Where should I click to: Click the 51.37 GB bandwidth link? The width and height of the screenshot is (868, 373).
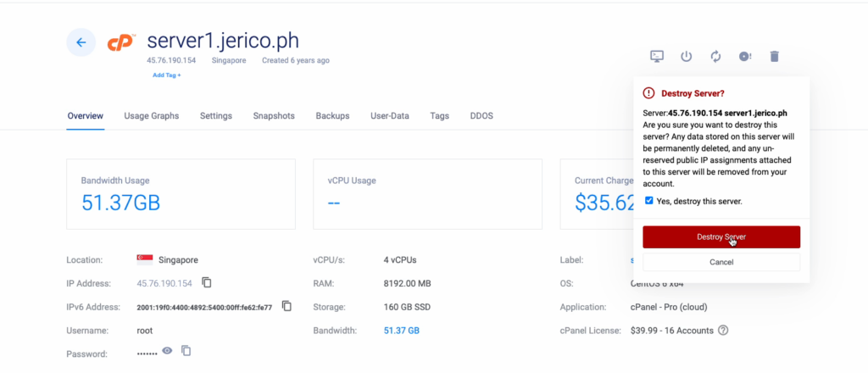[401, 330]
